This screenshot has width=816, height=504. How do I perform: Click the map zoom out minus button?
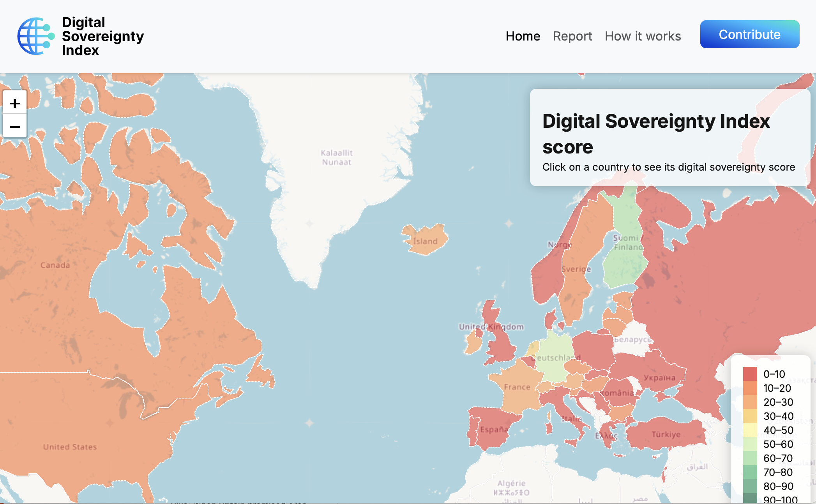coord(15,127)
